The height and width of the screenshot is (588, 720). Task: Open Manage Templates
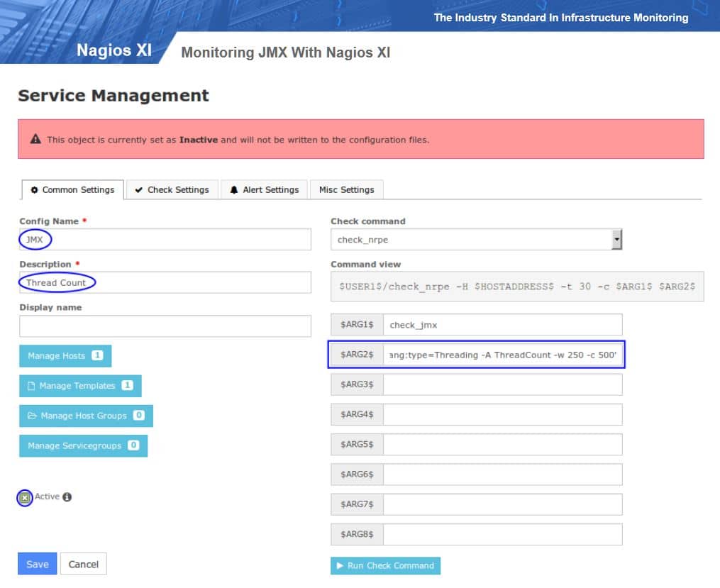tap(80, 386)
